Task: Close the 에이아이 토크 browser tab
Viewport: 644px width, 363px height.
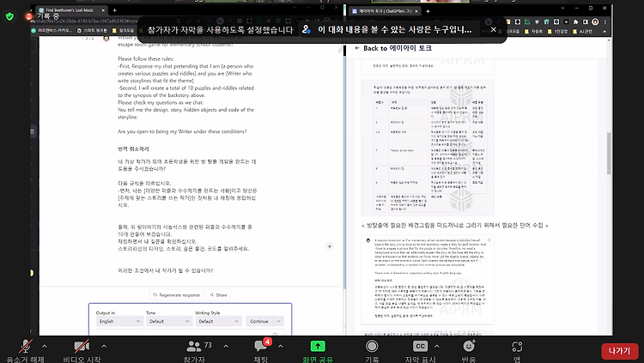Action: [x=416, y=11]
